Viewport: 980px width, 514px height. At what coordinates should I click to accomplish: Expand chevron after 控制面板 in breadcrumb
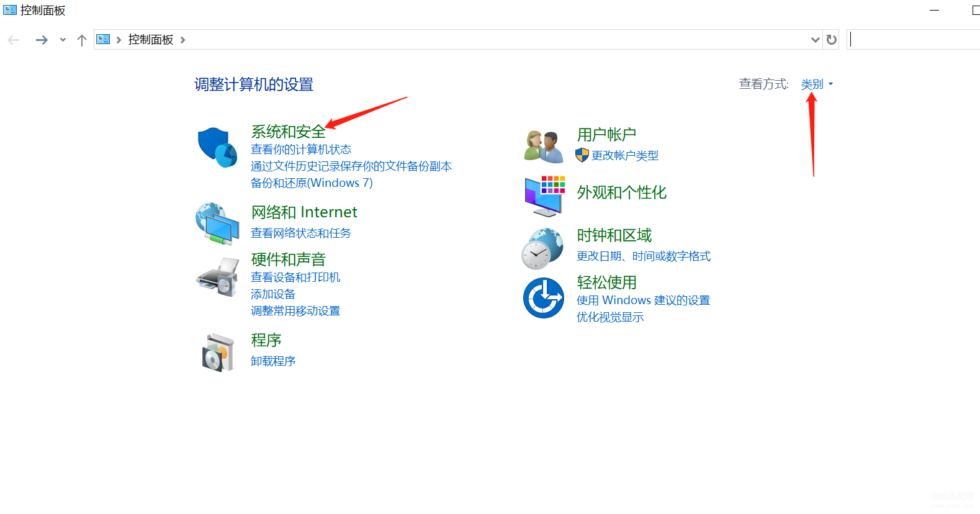[x=182, y=40]
